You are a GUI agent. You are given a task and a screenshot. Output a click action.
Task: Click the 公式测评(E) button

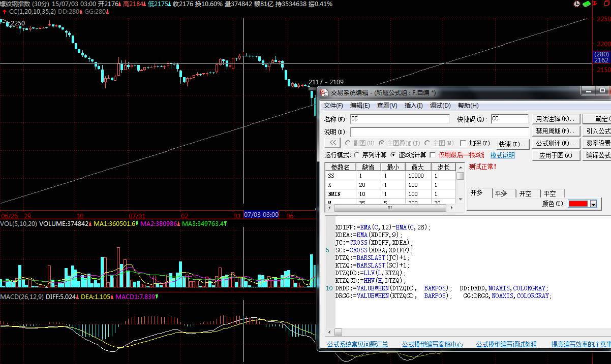(x=556, y=144)
